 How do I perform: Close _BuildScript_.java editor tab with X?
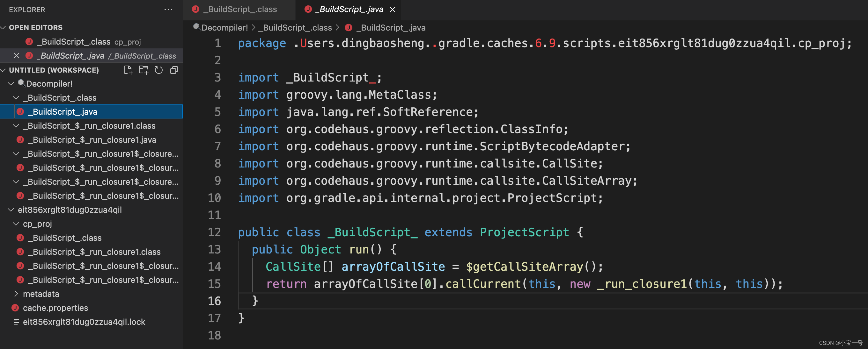point(393,10)
